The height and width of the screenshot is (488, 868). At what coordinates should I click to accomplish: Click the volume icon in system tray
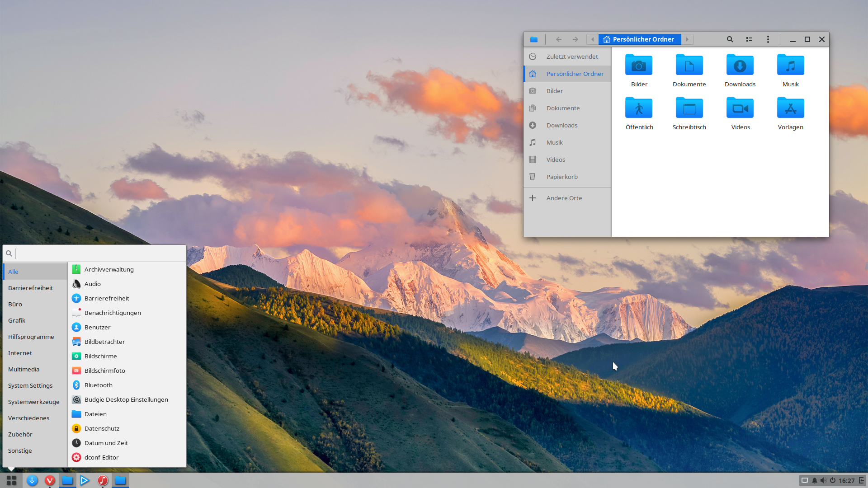coord(823,480)
